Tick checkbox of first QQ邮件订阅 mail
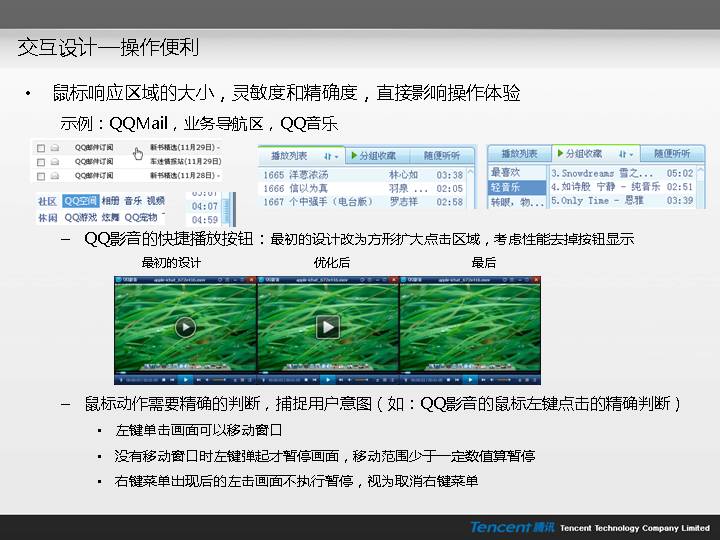This screenshot has height=540, width=720. point(41,148)
